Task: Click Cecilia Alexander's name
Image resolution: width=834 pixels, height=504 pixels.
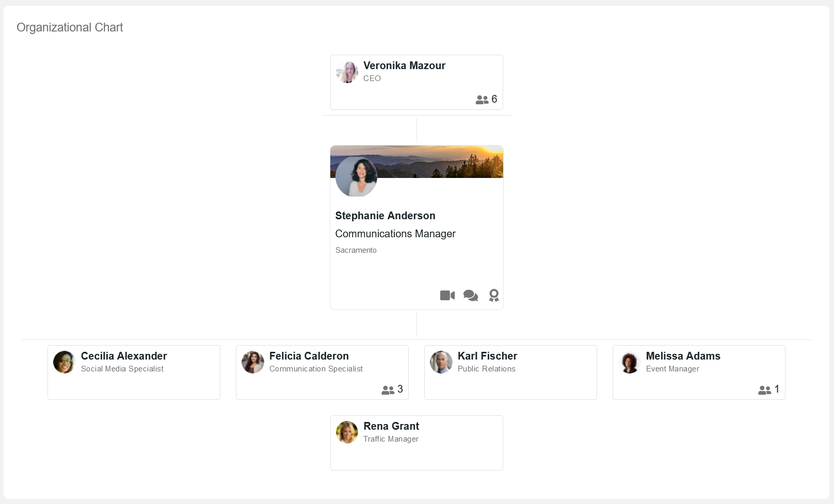Action: (124, 356)
